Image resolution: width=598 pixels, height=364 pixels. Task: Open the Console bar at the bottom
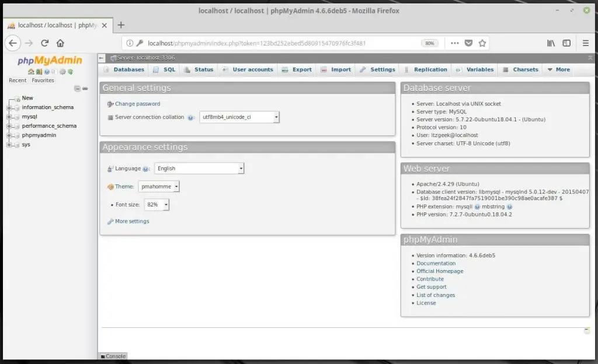pos(113,356)
